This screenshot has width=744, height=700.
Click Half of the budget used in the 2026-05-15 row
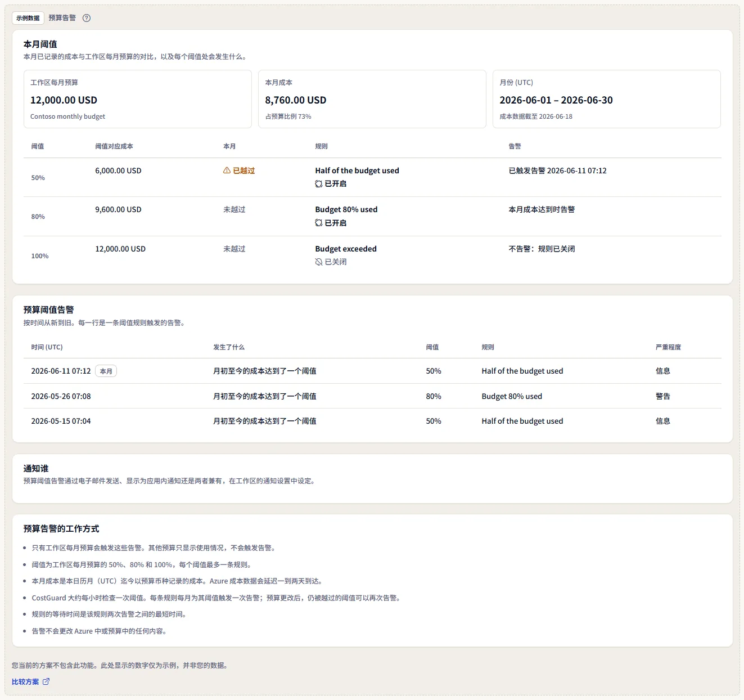pyautogui.click(x=522, y=421)
